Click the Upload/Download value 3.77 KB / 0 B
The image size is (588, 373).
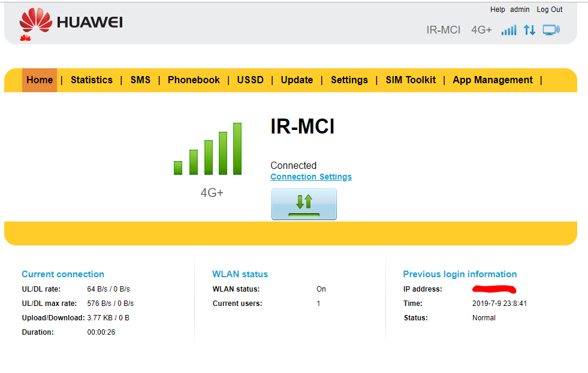pos(108,318)
